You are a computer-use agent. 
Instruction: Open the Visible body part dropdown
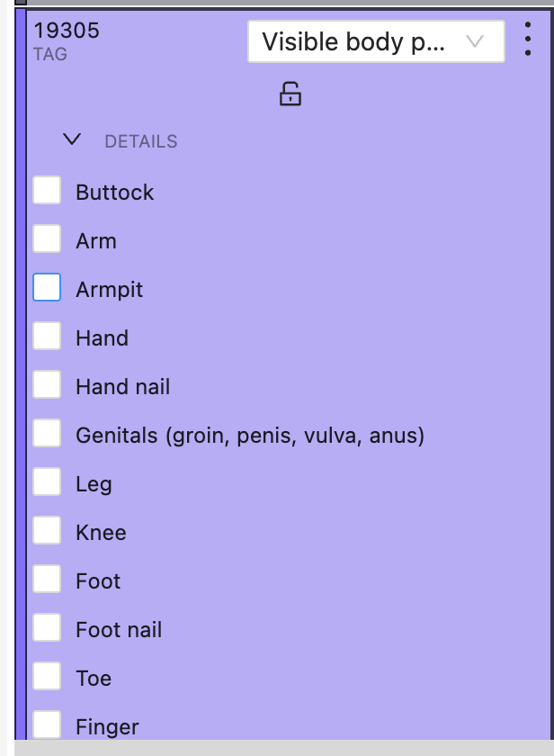pos(376,41)
